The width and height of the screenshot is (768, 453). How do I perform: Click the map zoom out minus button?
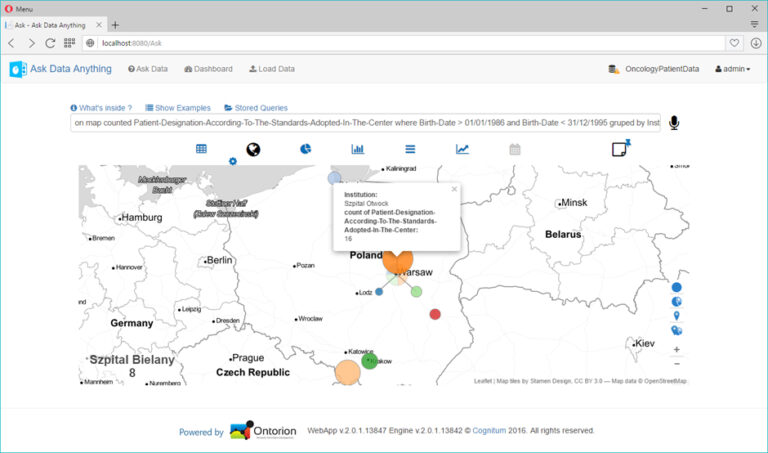pyautogui.click(x=677, y=363)
